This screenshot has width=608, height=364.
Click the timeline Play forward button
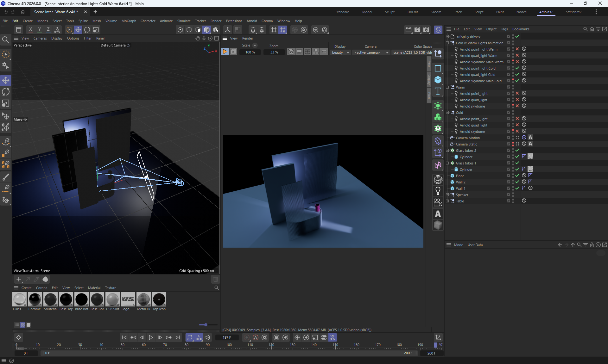[151, 337]
